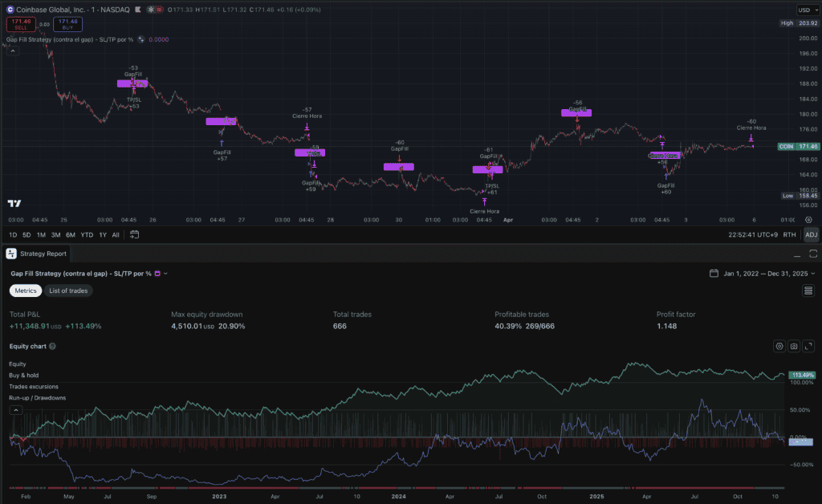Click the Strategy Report tab icon
Screen dimensions: 822x504
point(11,254)
